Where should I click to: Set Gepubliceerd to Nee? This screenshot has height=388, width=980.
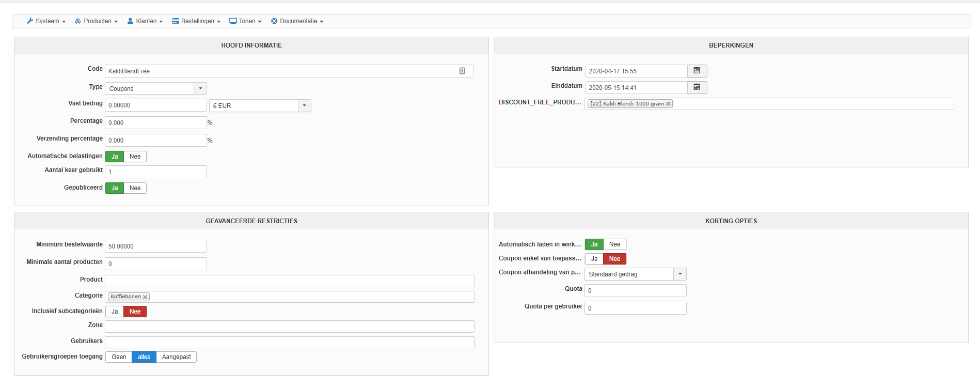point(135,188)
